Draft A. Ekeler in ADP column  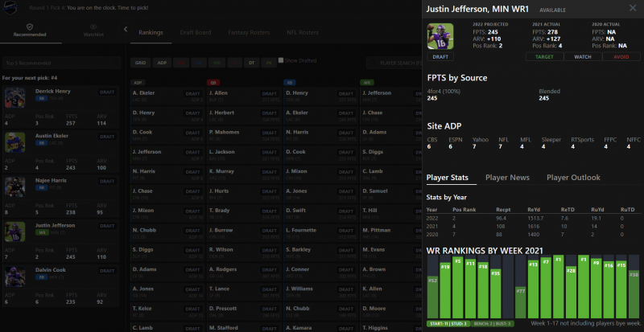(x=192, y=93)
